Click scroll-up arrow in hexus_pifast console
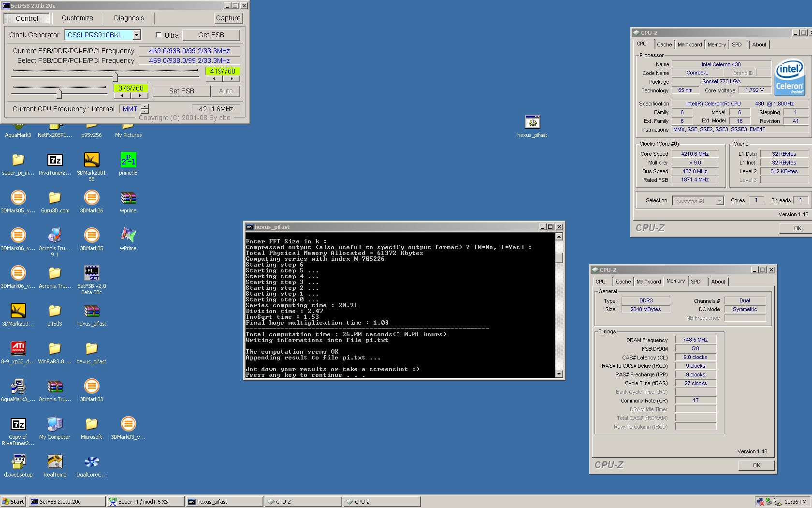This screenshot has width=812, height=508. click(559, 237)
